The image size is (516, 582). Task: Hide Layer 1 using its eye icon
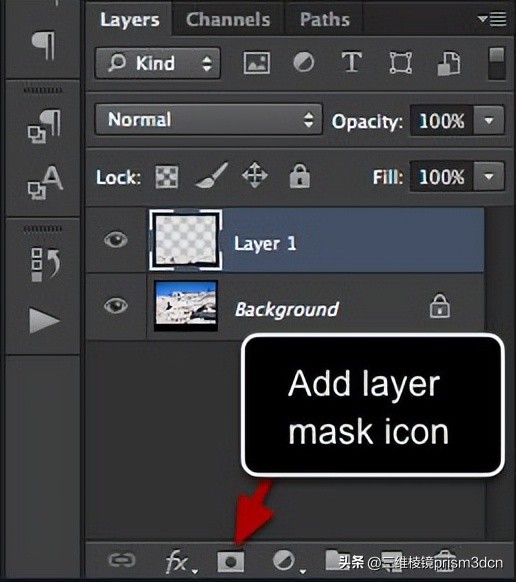[x=115, y=240]
